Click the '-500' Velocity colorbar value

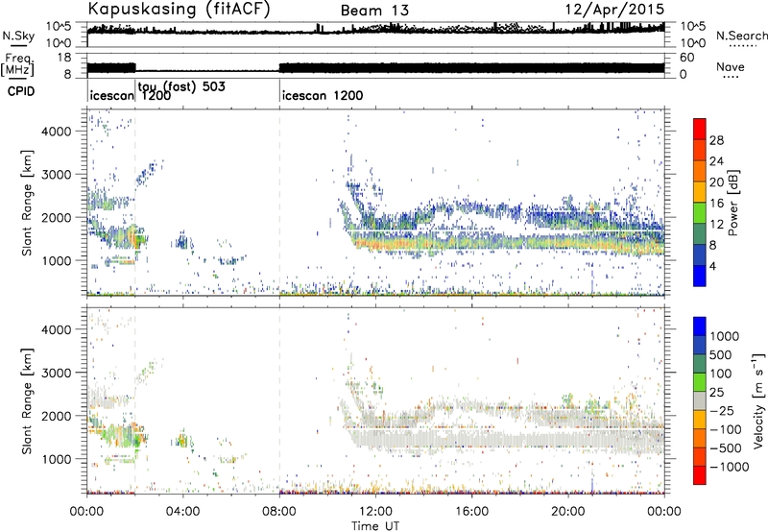pos(726,448)
